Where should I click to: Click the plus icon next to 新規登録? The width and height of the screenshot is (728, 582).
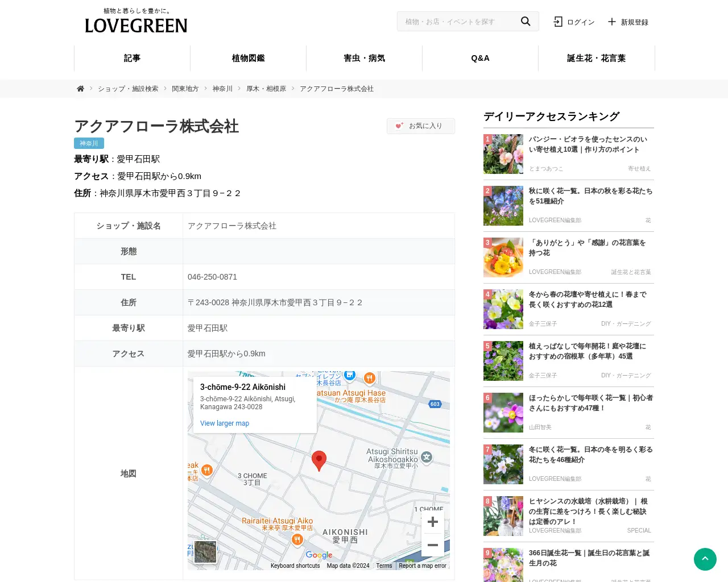(x=611, y=22)
